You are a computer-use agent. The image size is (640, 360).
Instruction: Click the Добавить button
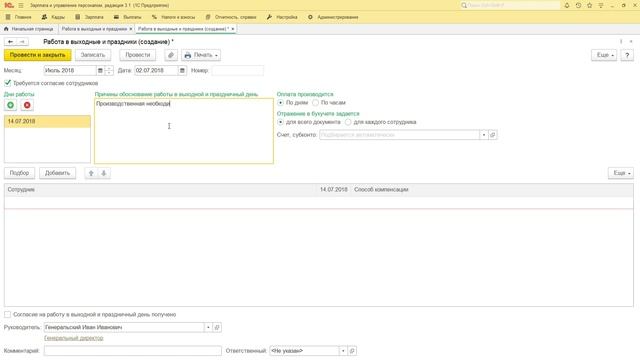tap(57, 173)
